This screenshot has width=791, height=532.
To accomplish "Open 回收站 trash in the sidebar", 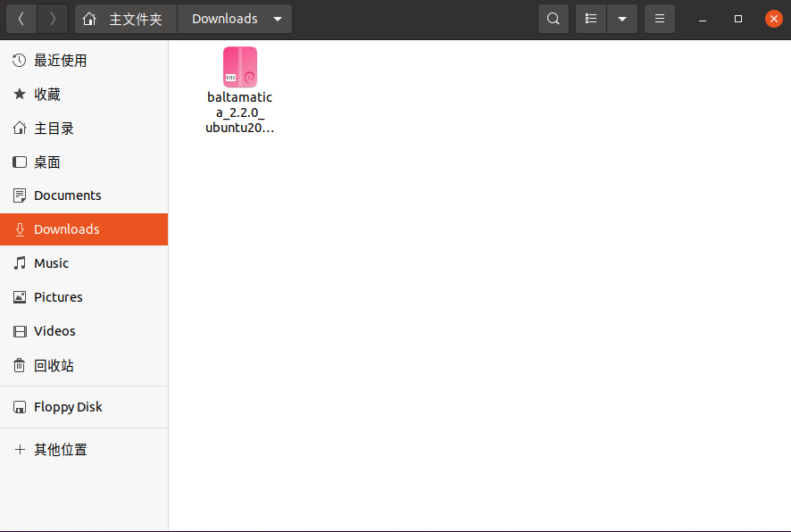I will point(84,365).
